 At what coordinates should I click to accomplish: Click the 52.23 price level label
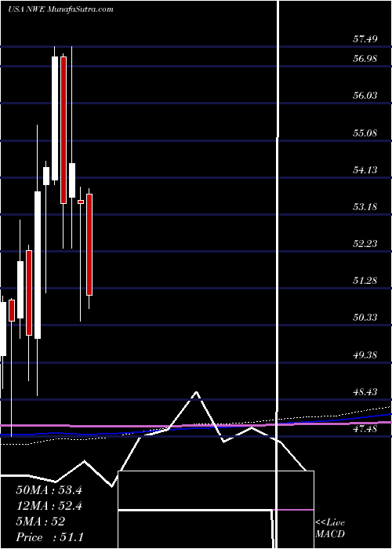[x=365, y=243]
